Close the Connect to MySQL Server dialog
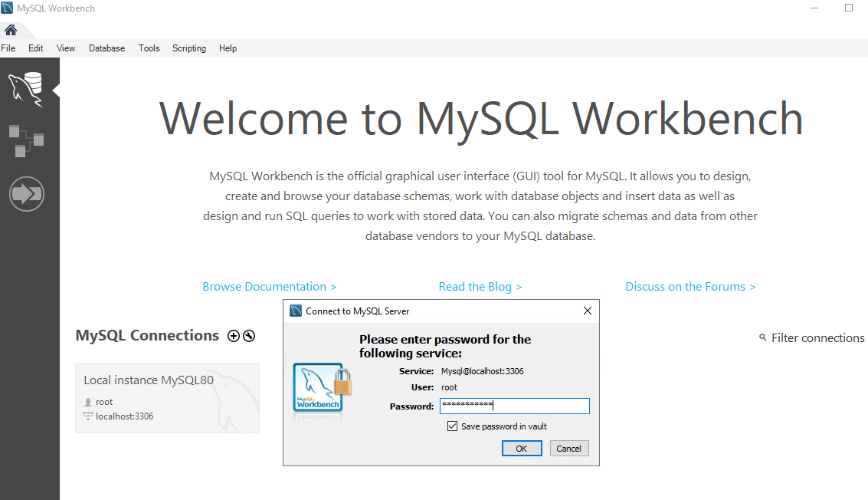This screenshot has width=868, height=500. click(x=588, y=311)
